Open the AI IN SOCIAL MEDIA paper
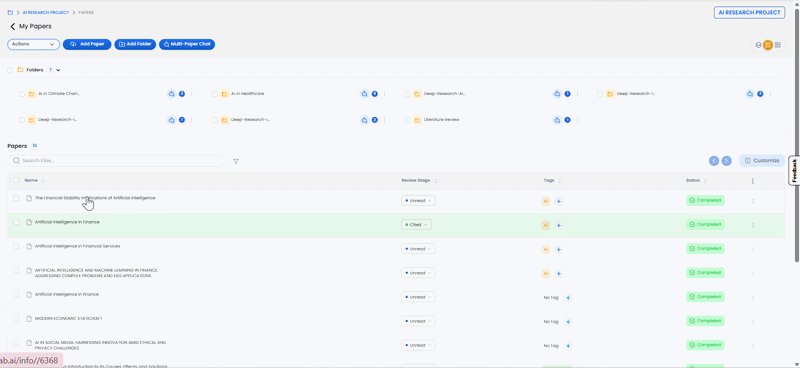Image resolution: width=800 pixels, height=368 pixels. pyautogui.click(x=101, y=345)
